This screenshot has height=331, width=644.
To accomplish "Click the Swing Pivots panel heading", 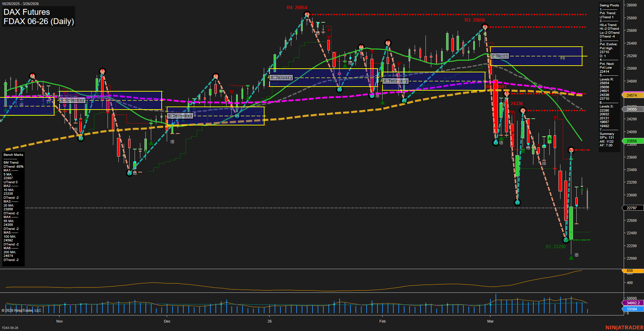I will [x=609, y=5].
